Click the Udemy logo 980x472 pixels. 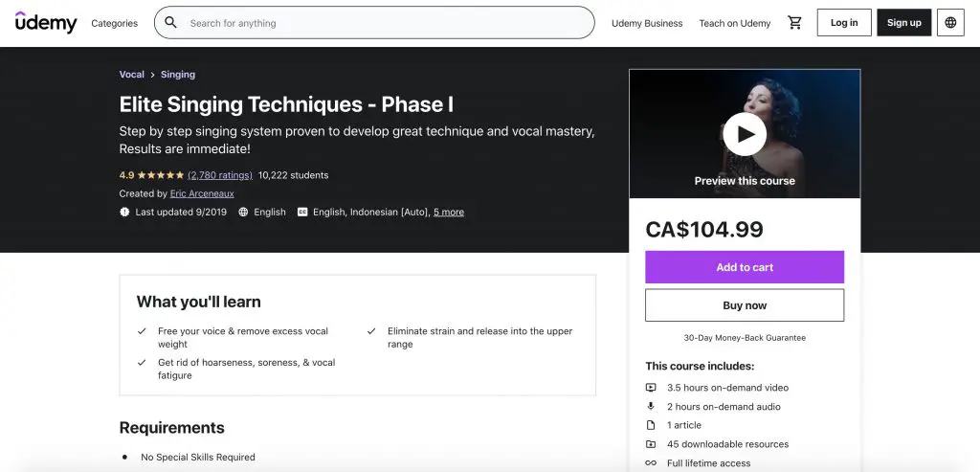46,23
